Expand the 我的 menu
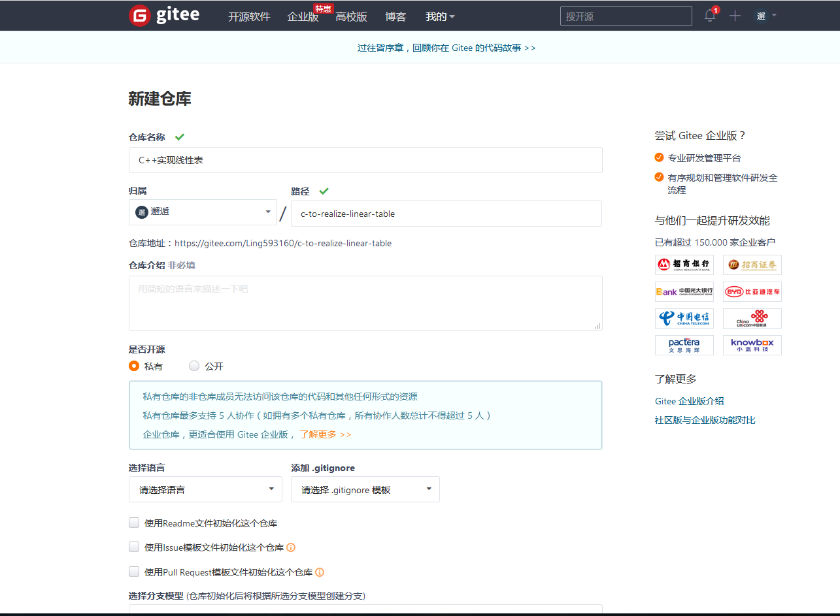 [x=440, y=16]
